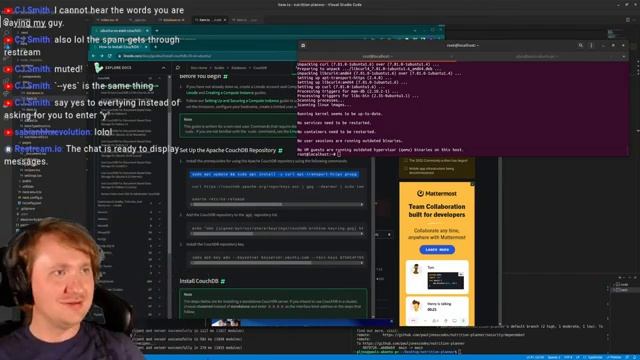640x360 pixels.
Task: Click the Restream.io chat sender name
Action: pos(38,149)
